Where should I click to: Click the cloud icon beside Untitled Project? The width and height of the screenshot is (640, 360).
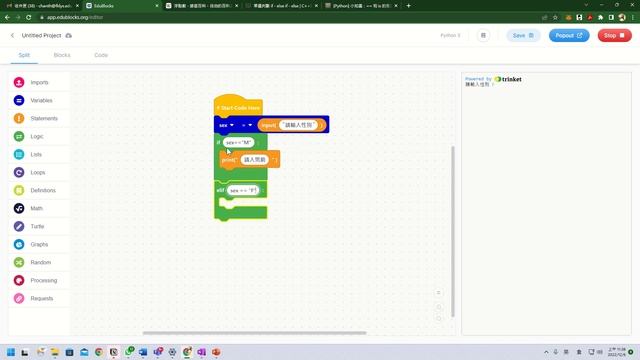(x=69, y=36)
